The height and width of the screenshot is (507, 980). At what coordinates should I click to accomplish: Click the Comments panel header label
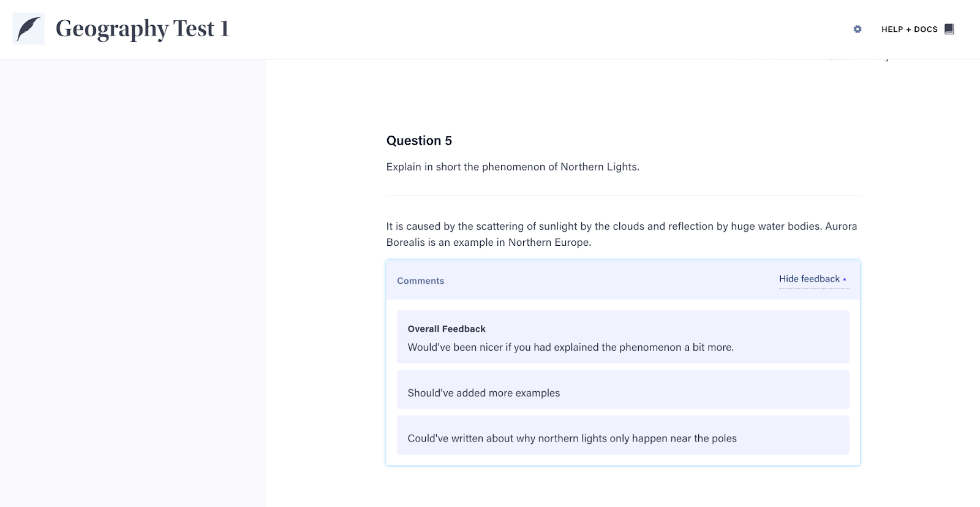click(x=420, y=281)
